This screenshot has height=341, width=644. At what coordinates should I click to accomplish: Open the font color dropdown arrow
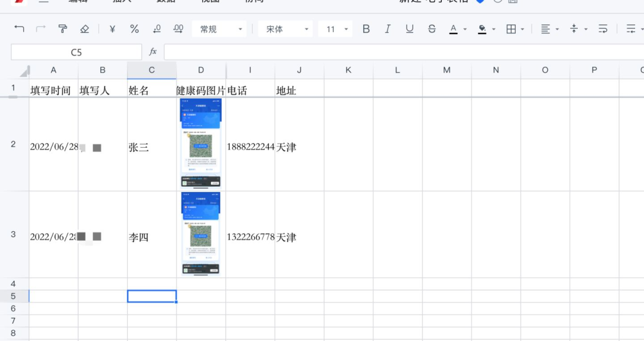pos(465,29)
